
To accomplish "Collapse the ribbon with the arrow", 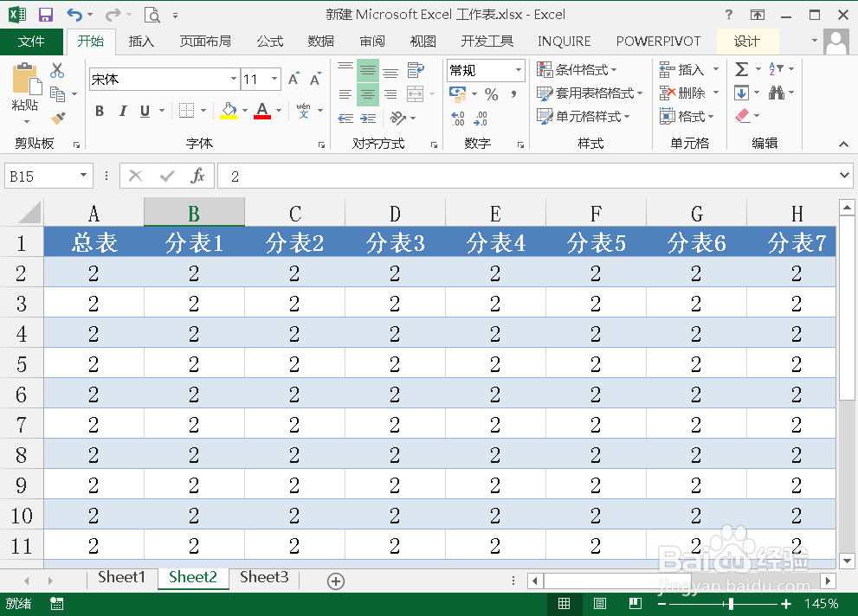I will pos(843,144).
